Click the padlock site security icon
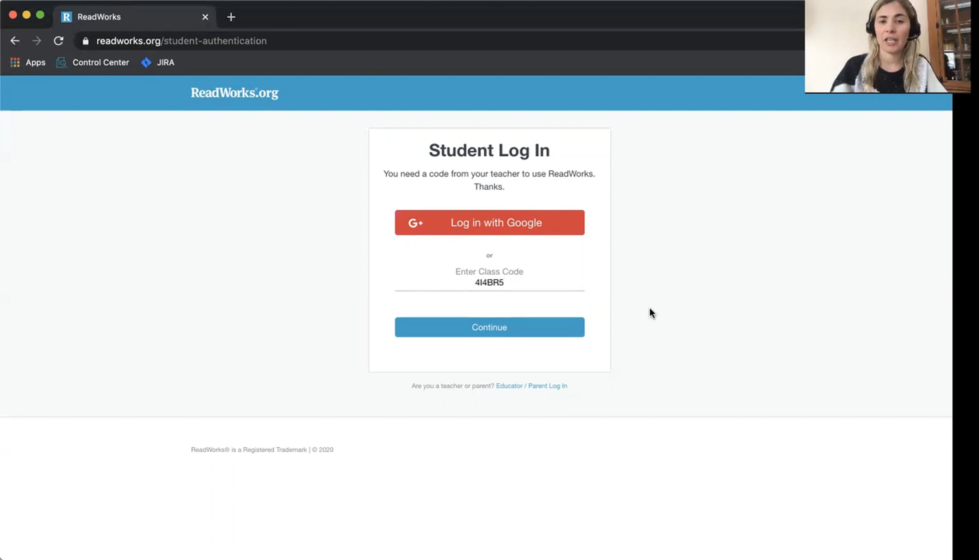The height and width of the screenshot is (560, 979). 85,41
